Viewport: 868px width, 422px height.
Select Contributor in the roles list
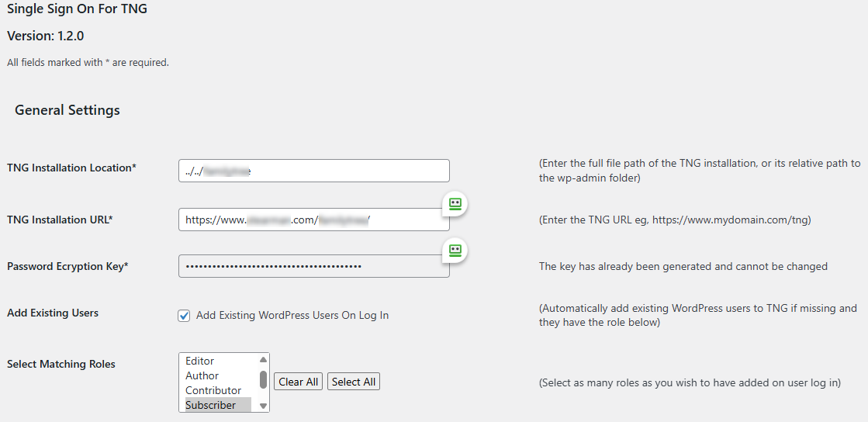pos(218,390)
